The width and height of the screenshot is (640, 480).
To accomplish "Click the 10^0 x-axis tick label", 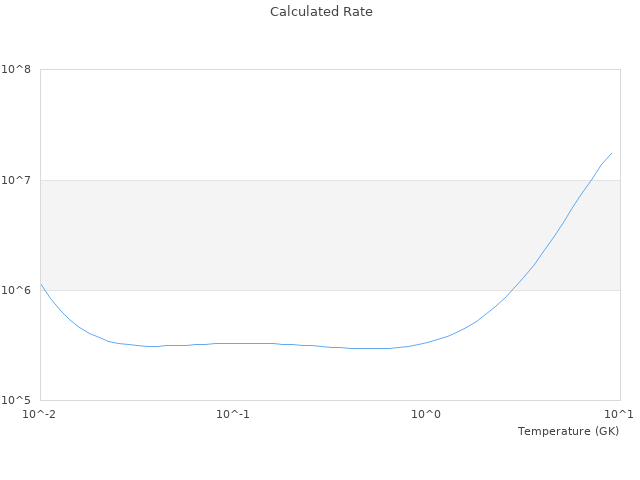I will (427, 414).
